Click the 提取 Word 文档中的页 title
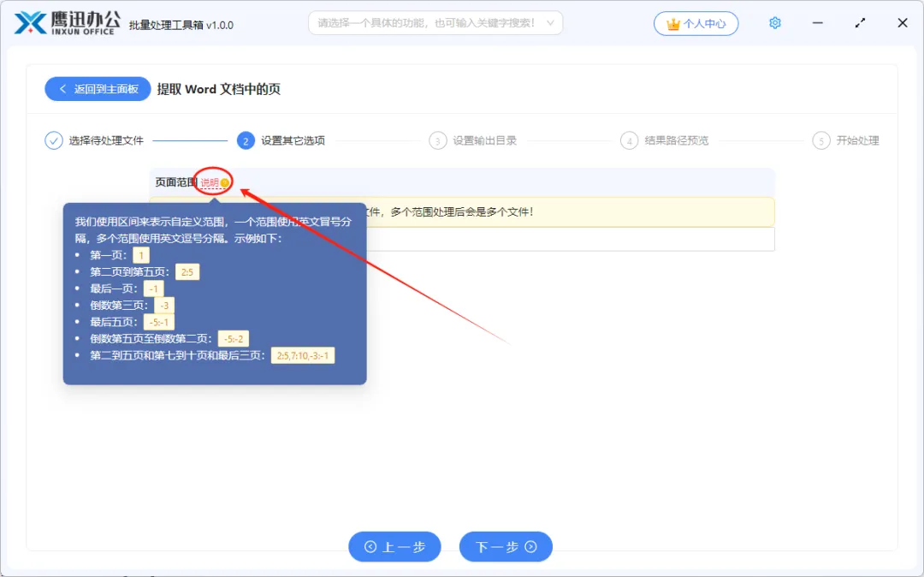 (219, 89)
